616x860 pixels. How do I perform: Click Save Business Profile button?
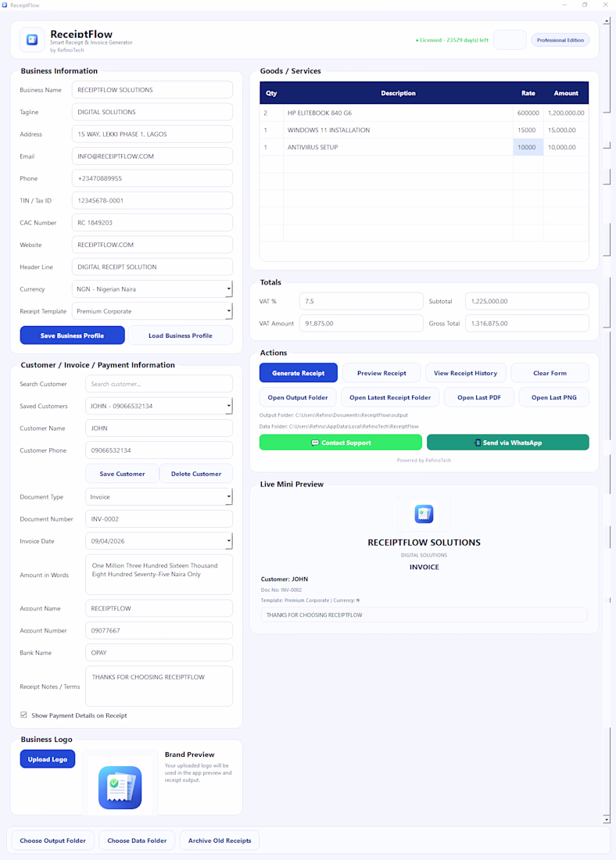(73, 335)
